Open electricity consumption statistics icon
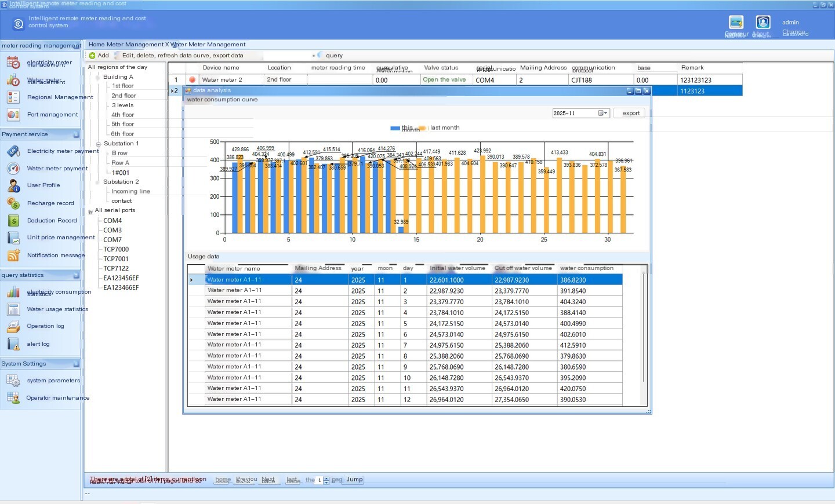The image size is (835, 504). [13, 292]
